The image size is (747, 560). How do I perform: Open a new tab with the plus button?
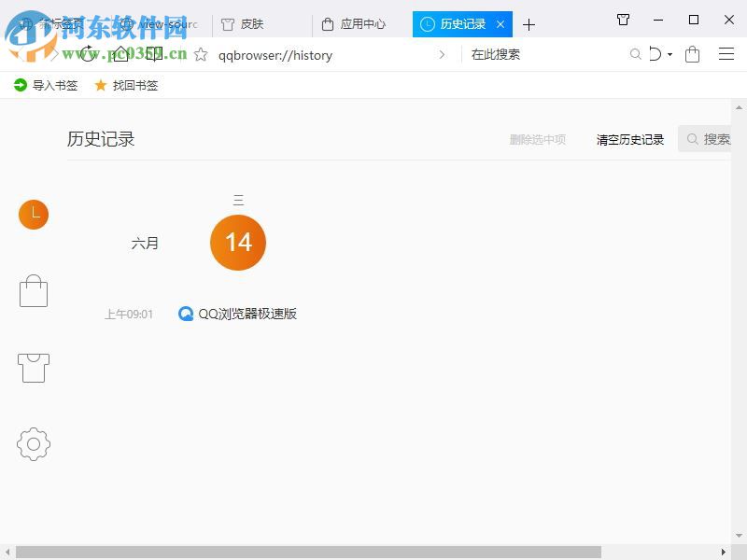coord(529,24)
